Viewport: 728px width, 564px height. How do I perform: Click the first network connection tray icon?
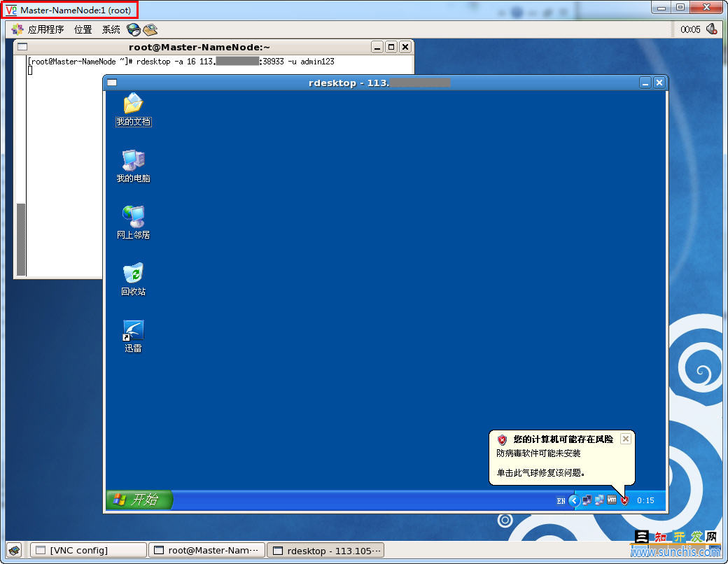587,500
